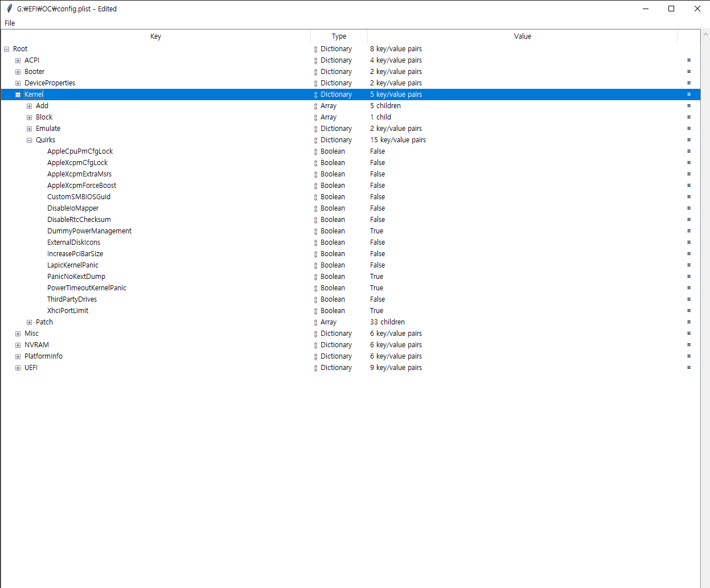This screenshot has height=588, width=710.
Task: Select the LapicKernelPanic key
Action: [73, 265]
